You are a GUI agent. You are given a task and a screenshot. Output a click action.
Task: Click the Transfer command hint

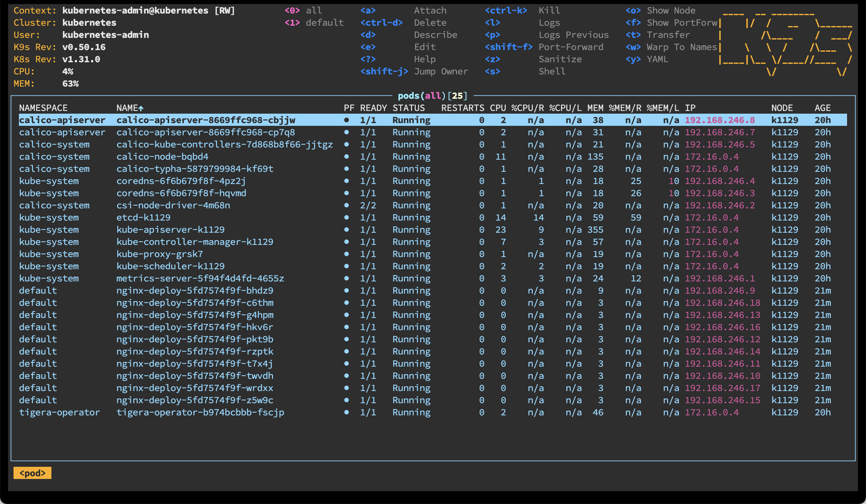tap(668, 35)
